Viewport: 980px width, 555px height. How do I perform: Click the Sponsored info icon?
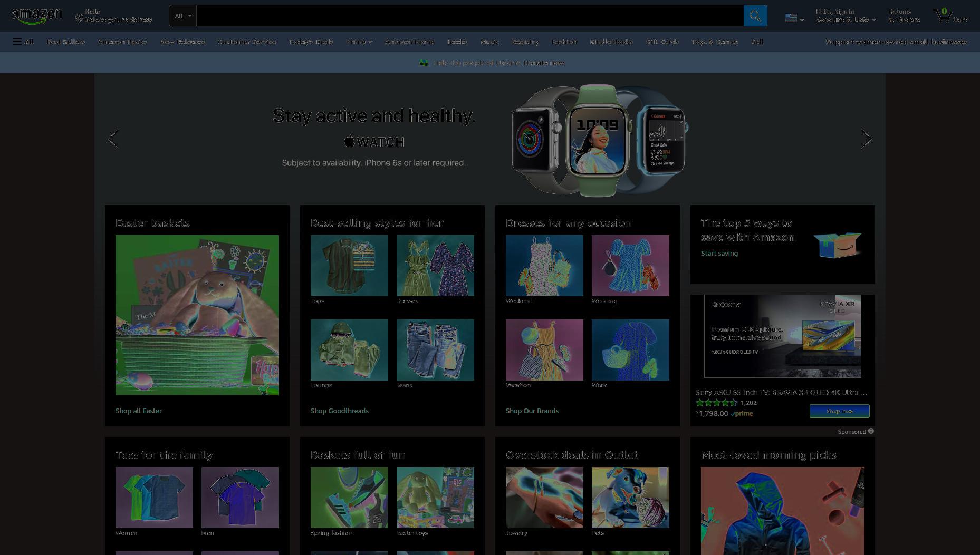coord(871,431)
